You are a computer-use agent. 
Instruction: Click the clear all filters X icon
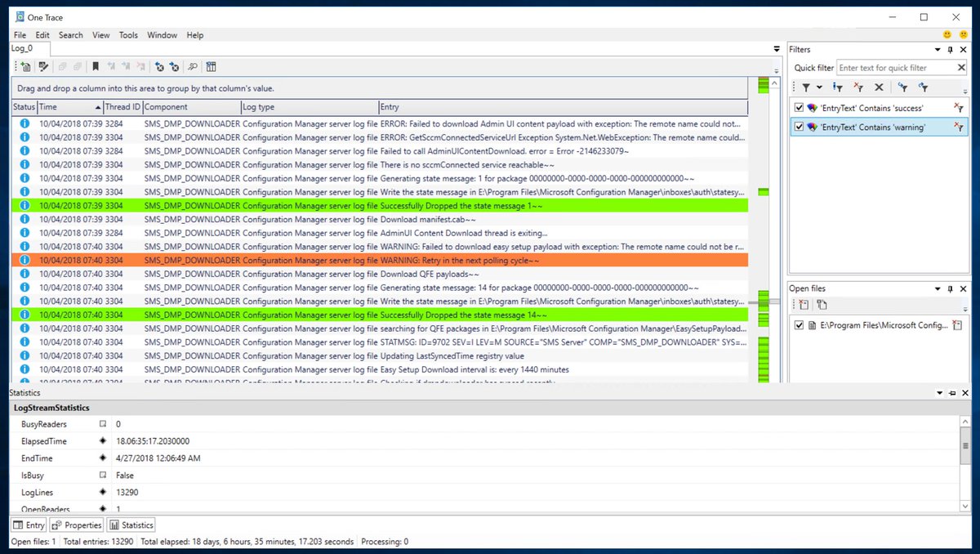pyautogui.click(x=878, y=87)
